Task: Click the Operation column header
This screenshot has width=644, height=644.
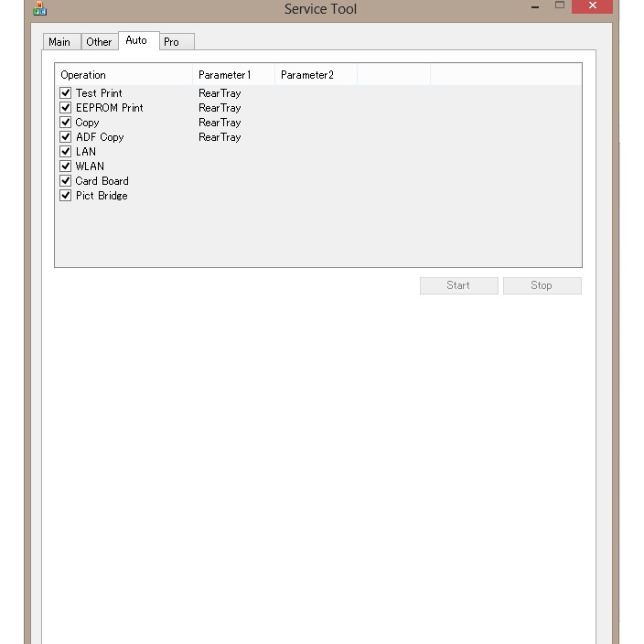Action: (123, 75)
